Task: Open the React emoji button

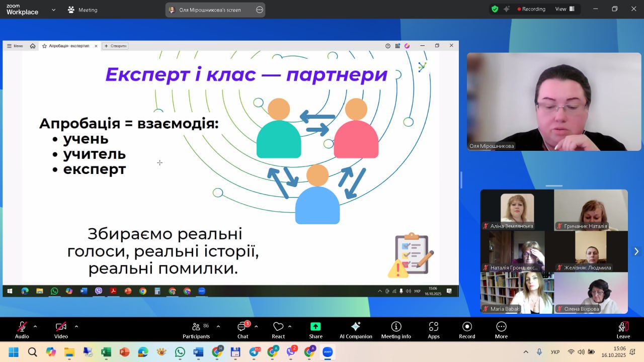Action: pos(278,330)
